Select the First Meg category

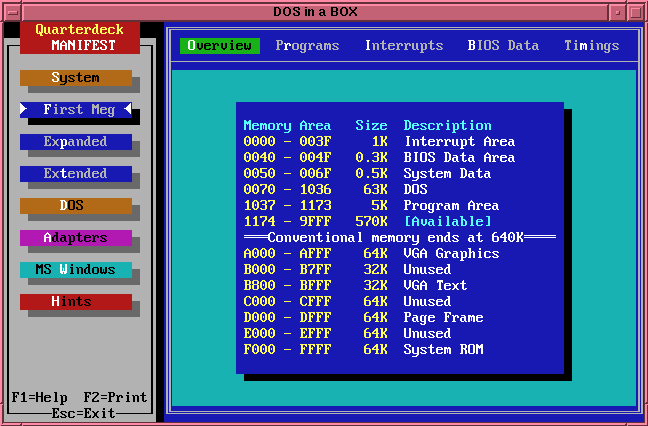pyautogui.click(x=76, y=109)
